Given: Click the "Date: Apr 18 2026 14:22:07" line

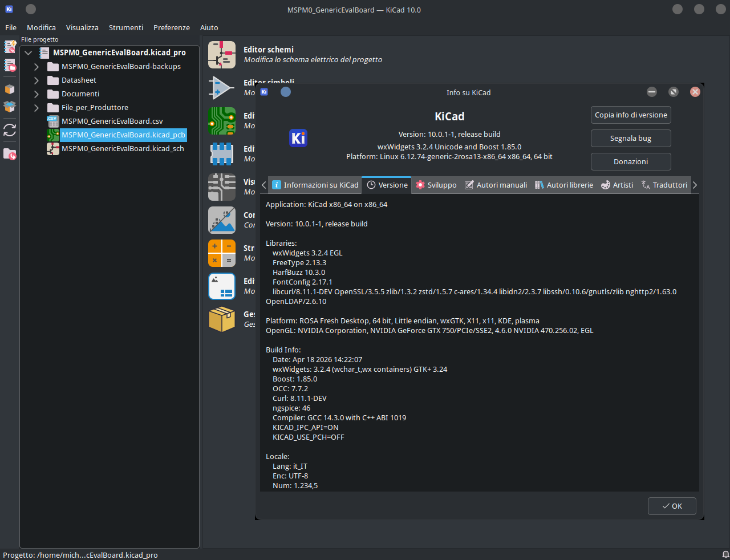Looking at the screenshot, I should [x=317, y=359].
